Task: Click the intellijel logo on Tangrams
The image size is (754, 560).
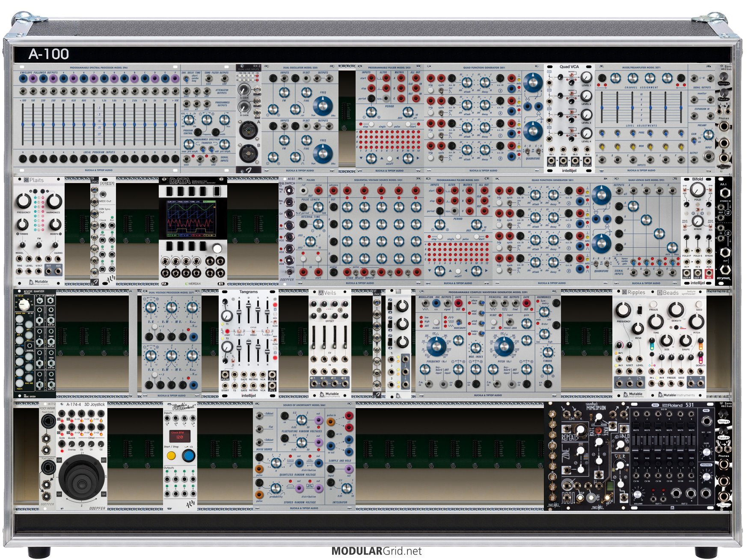Action: [248, 395]
